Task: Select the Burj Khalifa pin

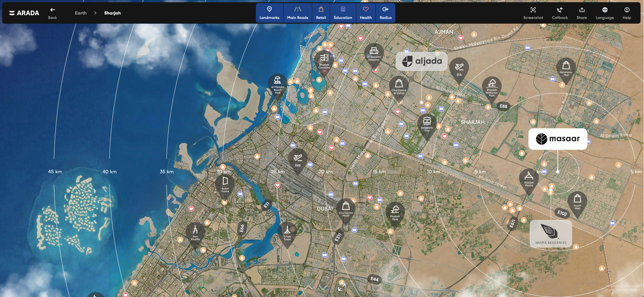Action: [195, 233]
